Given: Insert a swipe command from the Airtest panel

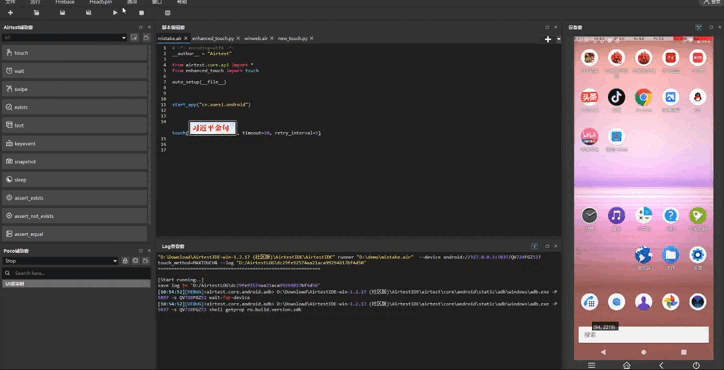Looking at the screenshot, I should click(75, 89).
